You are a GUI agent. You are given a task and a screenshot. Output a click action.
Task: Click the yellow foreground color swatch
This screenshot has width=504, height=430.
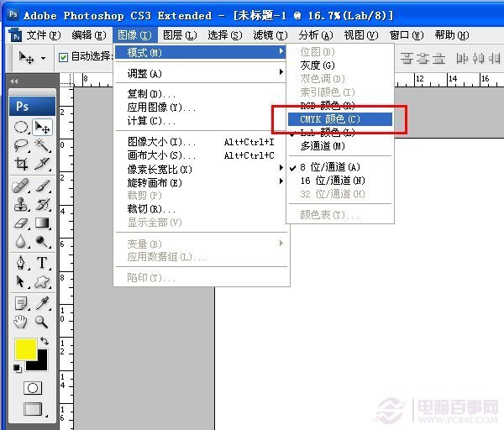[x=24, y=349]
